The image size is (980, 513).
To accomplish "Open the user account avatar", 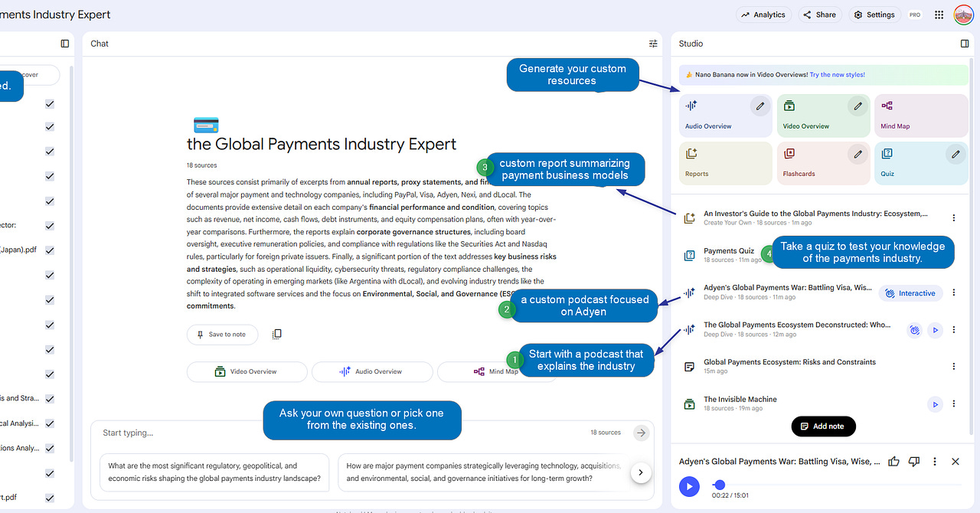I will click(x=963, y=15).
